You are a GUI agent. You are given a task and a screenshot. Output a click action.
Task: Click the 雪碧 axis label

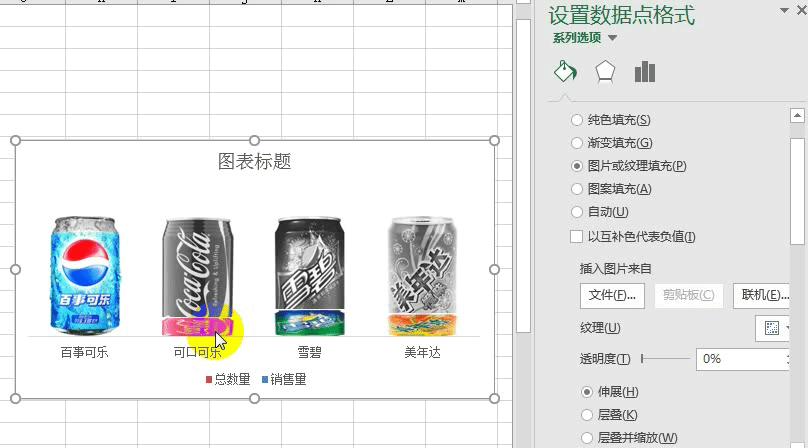click(310, 353)
